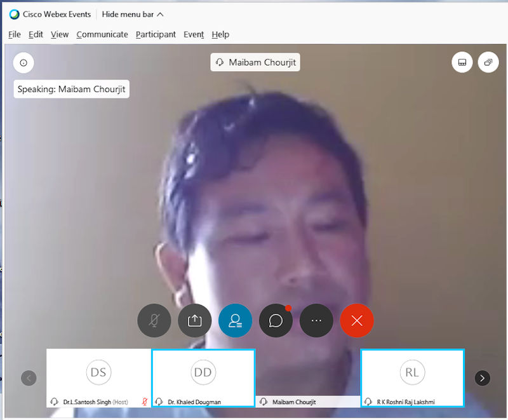Click the RL avatar circle
508x420 pixels.
[412, 372]
